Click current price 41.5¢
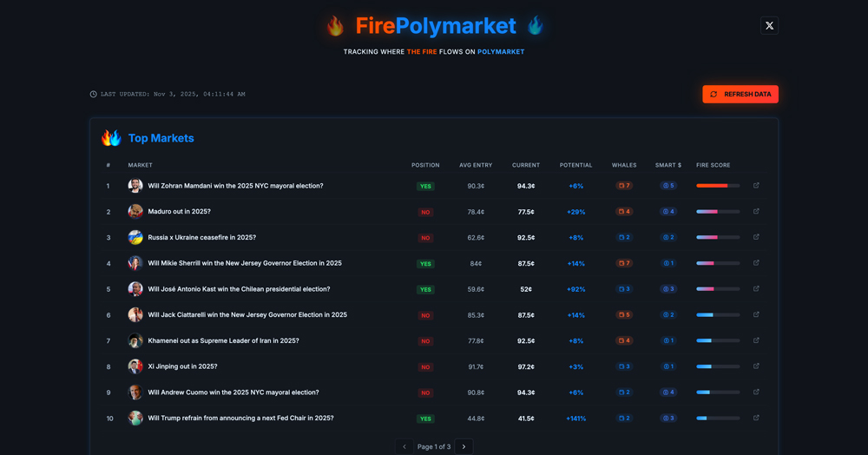Viewport: 868px width, 455px height. point(526,419)
